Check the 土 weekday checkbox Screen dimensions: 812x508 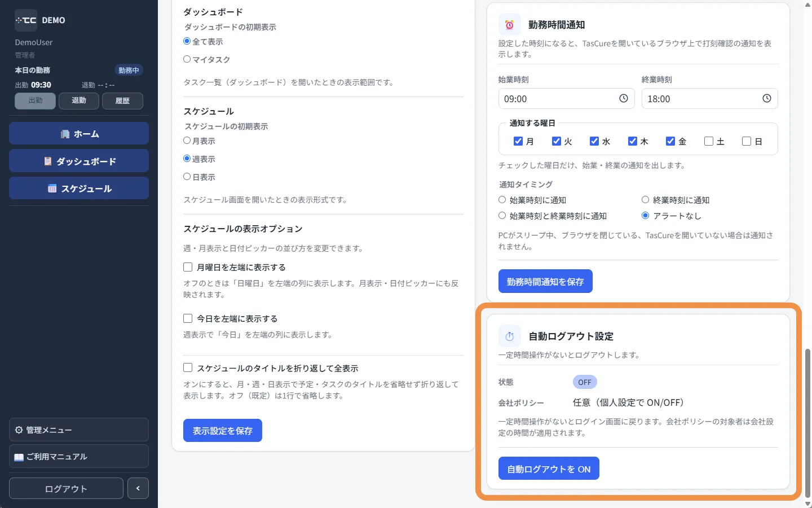point(709,141)
